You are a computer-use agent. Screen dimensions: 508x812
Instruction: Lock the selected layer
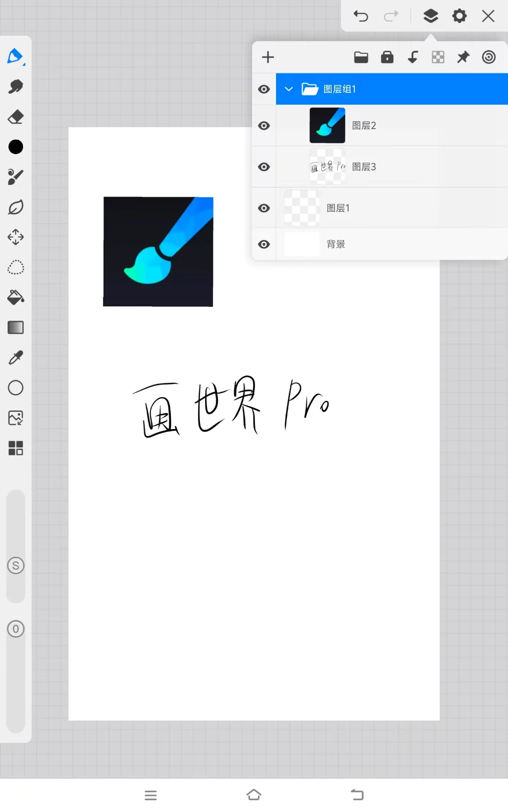coord(387,57)
